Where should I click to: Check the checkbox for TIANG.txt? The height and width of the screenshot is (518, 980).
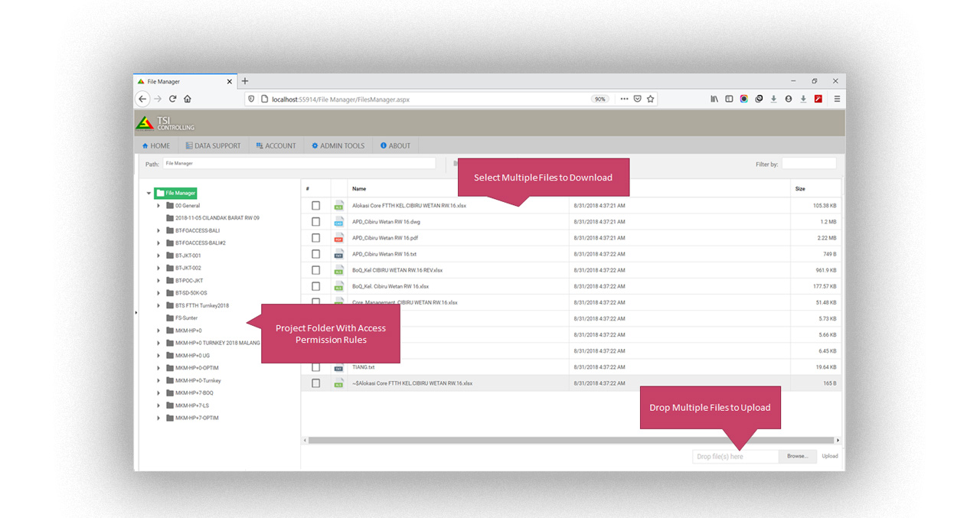click(x=315, y=367)
